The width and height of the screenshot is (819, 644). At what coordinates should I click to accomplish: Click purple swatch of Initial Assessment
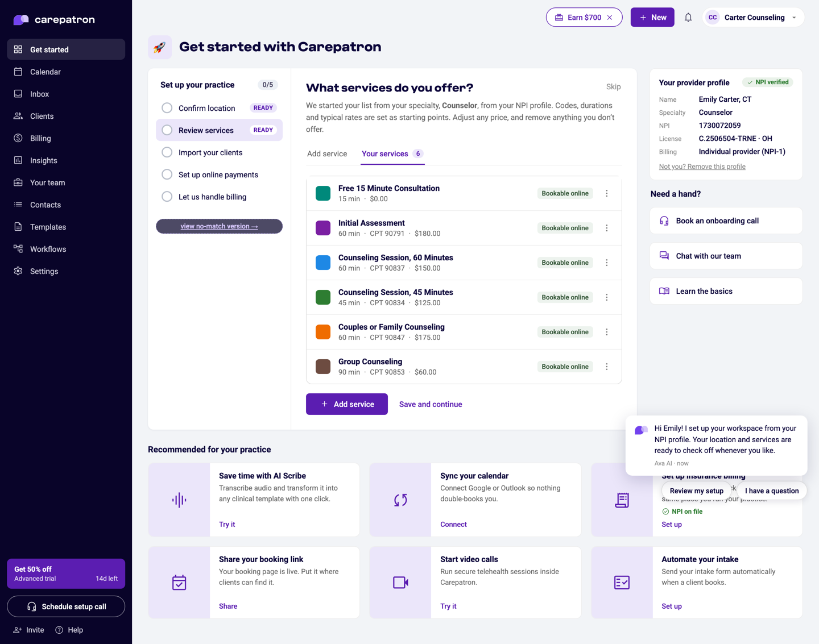click(323, 228)
